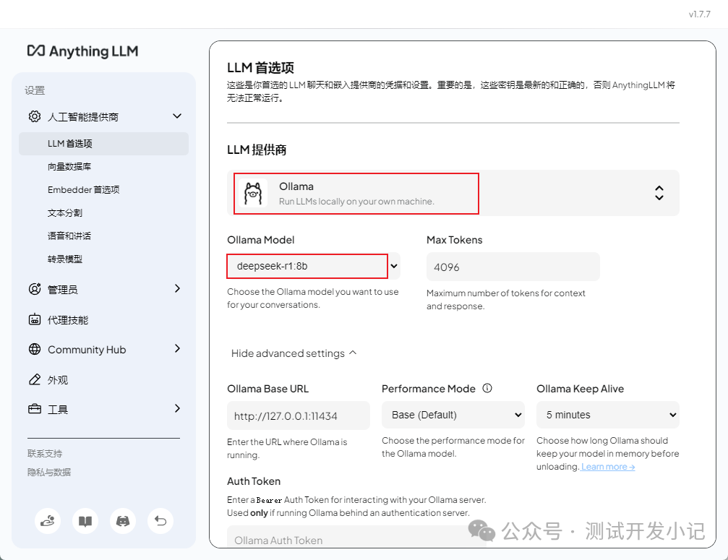Click the LLM 提供商 heading
Image resolution: width=728 pixels, height=560 pixels.
257,150
